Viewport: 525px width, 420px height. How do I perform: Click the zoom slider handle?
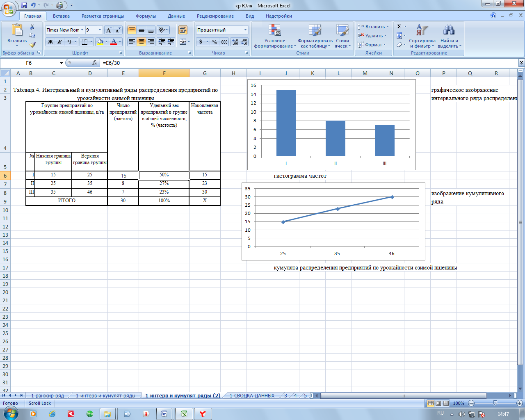(x=495, y=403)
